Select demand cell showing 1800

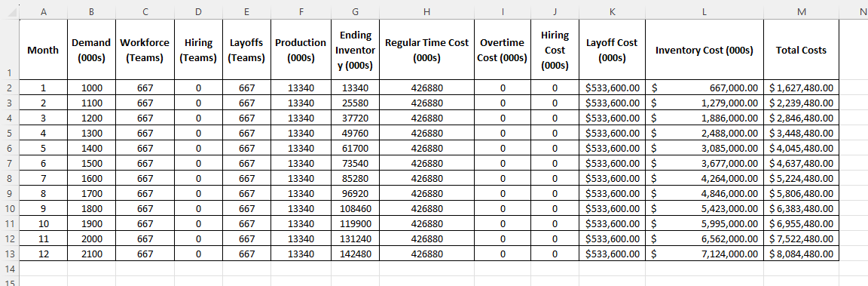point(91,208)
